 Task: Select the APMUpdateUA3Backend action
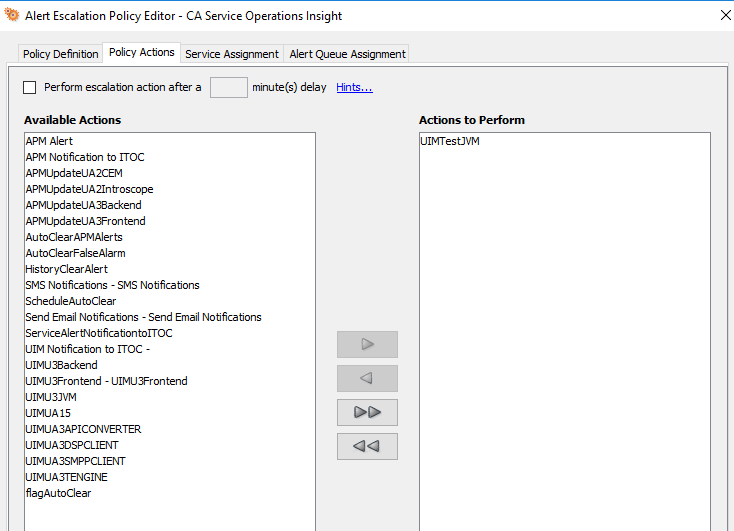pyautogui.click(x=169, y=205)
